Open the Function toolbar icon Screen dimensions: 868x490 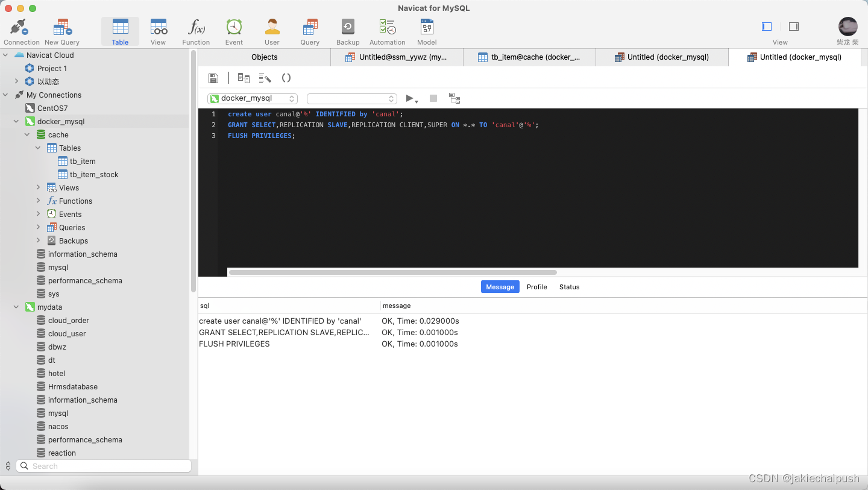coord(196,31)
